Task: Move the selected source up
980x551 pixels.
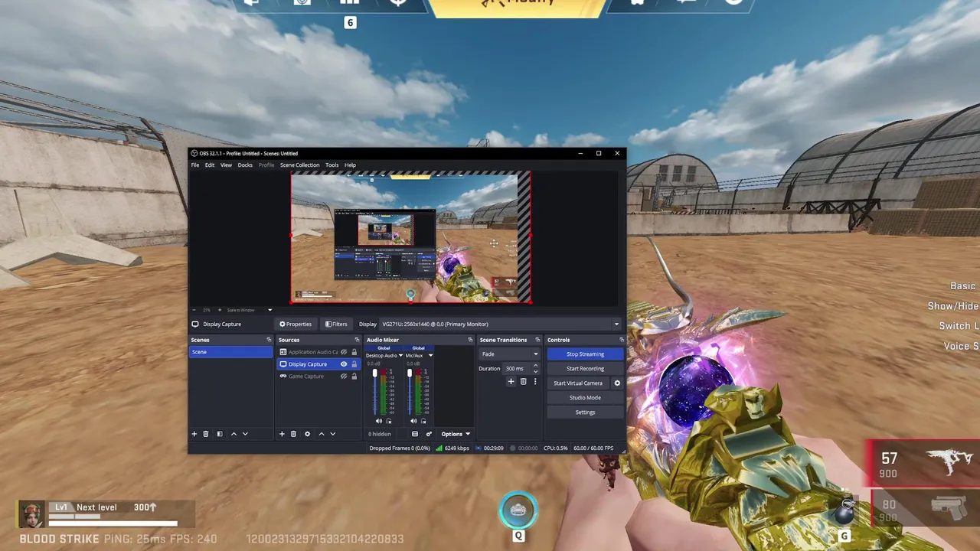Action: coord(322,434)
